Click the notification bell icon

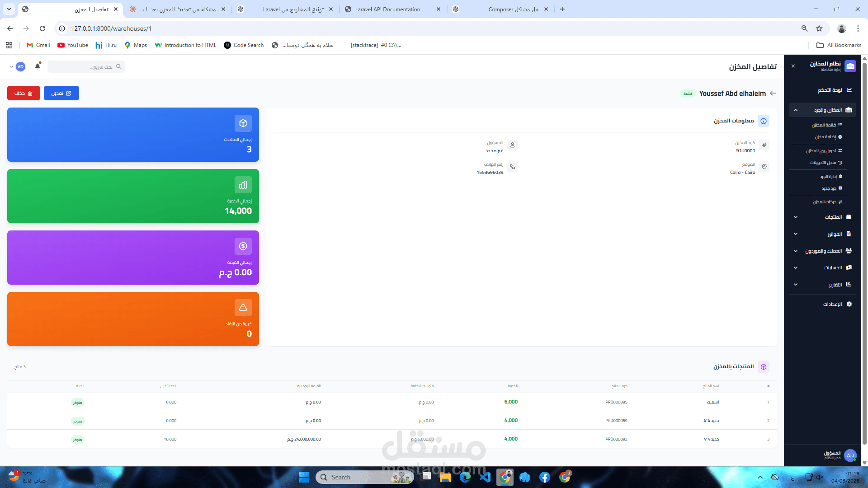coord(38,66)
